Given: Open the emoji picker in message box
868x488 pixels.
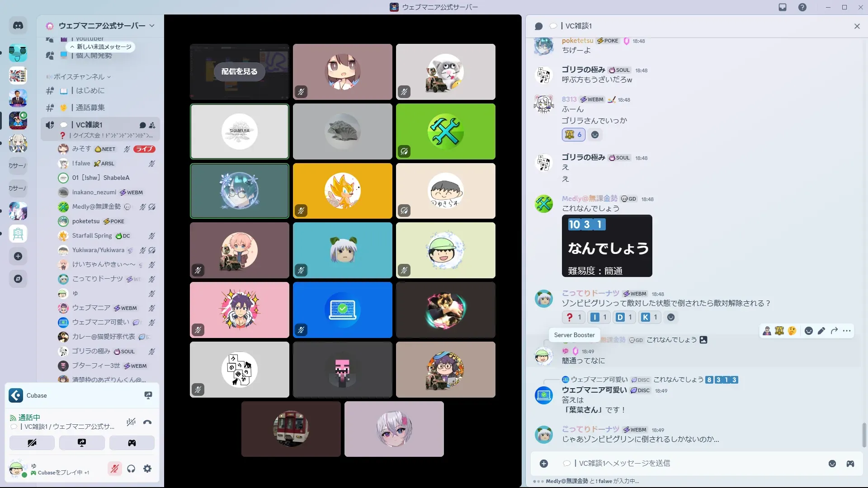Looking at the screenshot, I should point(832,464).
